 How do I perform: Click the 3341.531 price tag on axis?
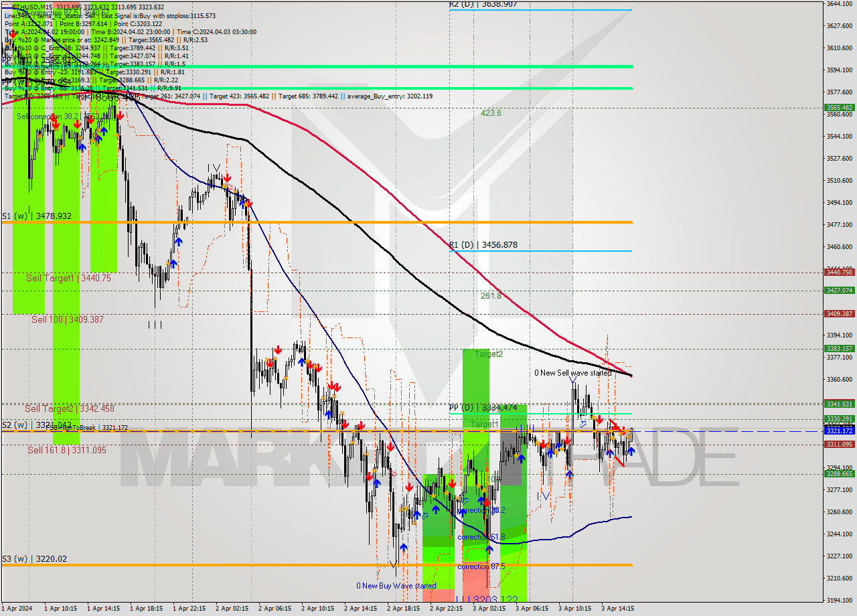coord(839,404)
